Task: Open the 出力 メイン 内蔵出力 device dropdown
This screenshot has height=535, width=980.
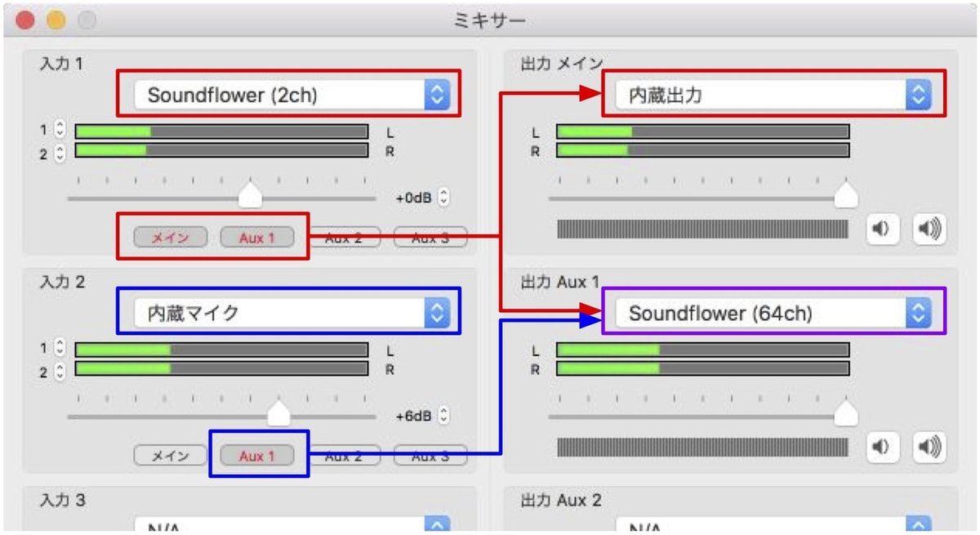Action: (774, 95)
